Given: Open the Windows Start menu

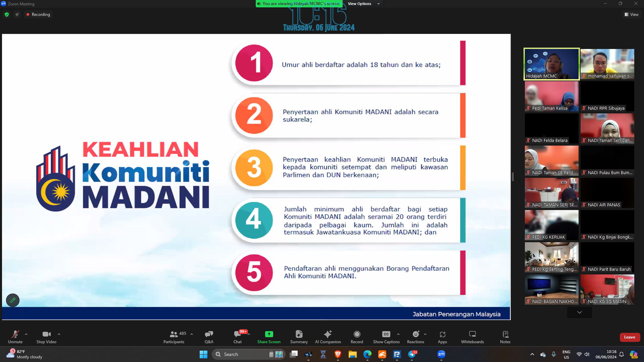Looking at the screenshot, I should tap(203, 354).
